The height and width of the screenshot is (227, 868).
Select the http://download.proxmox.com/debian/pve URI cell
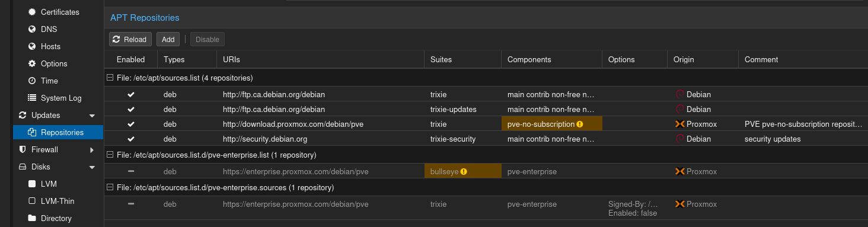(x=320, y=124)
